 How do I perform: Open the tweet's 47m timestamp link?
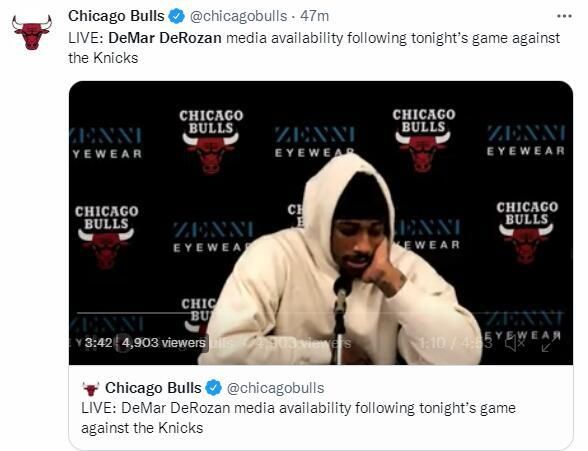(x=315, y=16)
